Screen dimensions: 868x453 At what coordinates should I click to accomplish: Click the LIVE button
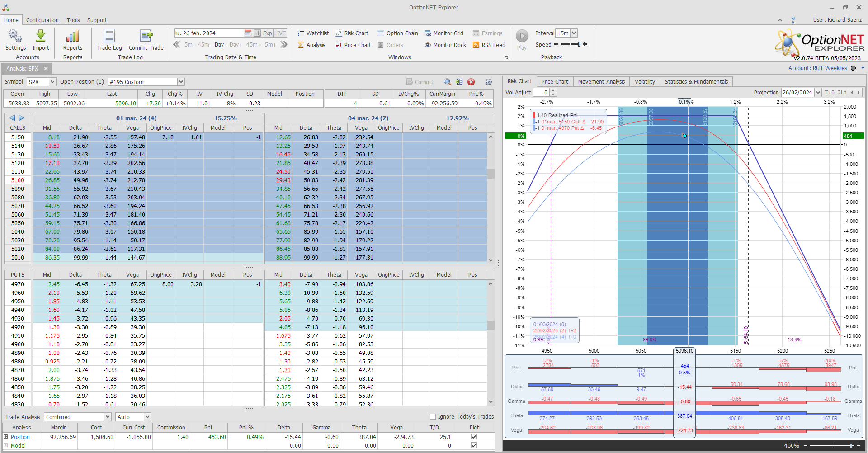[280, 33]
